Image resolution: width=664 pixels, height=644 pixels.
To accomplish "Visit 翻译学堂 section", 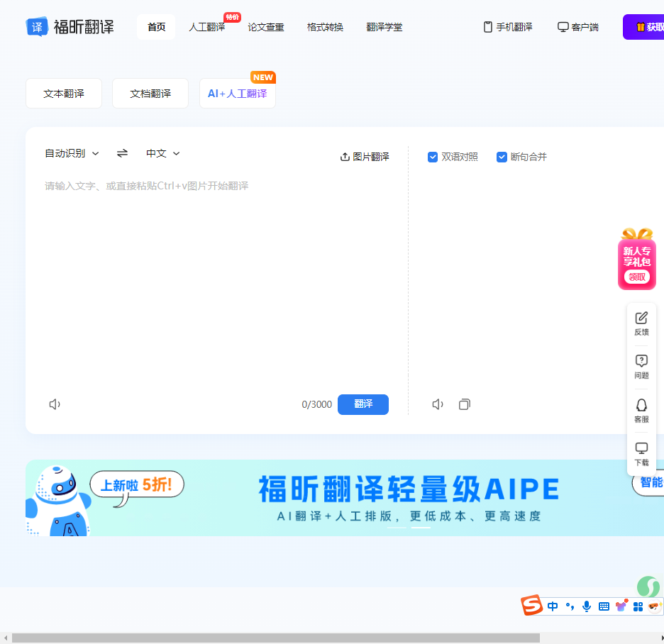I will (384, 27).
